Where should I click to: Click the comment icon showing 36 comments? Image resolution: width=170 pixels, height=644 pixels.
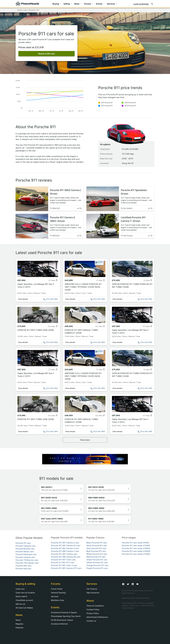81,236
